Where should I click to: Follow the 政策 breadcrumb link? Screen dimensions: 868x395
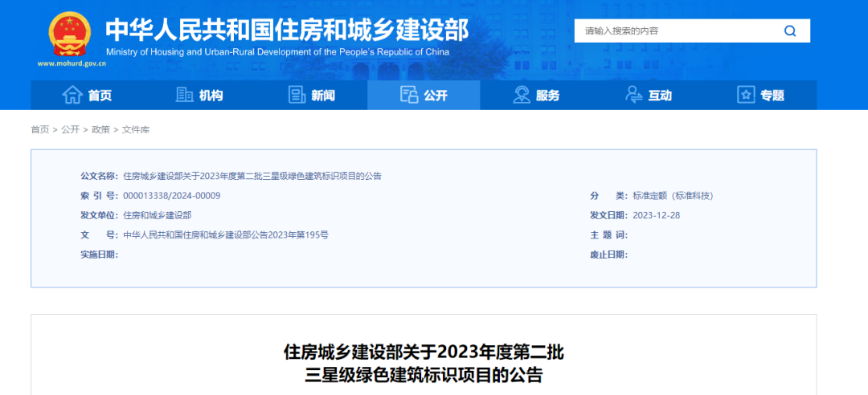(100, 129)
